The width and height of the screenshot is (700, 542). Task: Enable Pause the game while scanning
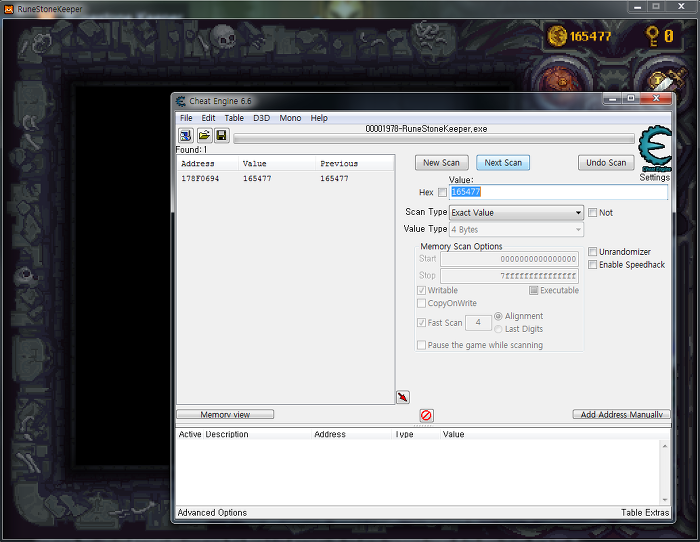(x=421, y=345)
